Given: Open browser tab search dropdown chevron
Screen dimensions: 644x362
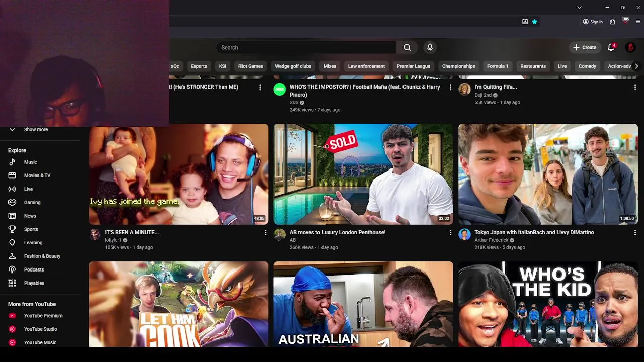Looking at the screenshot, I should [579, 8].
